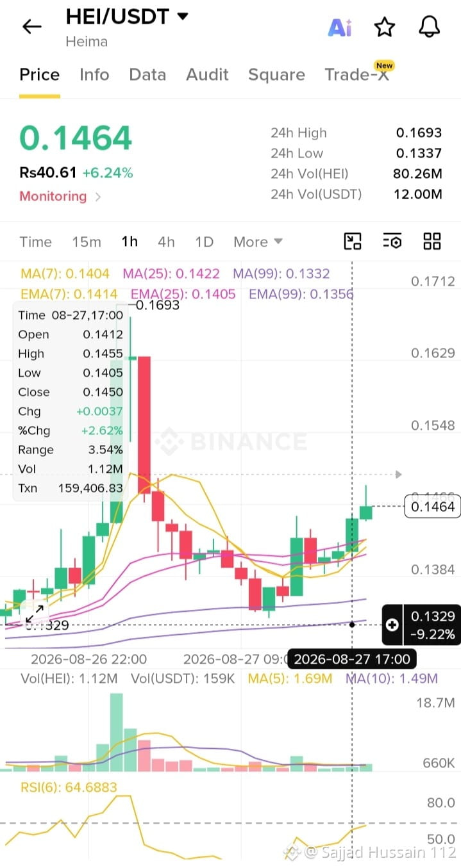Expand chart with the fullscreen arrows icon
Viewport: 461px width, 868px height.
coord(35,613)
